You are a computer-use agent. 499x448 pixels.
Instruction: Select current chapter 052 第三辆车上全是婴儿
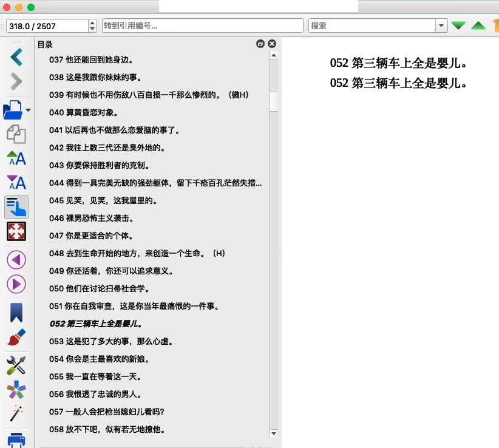[96, 324]
